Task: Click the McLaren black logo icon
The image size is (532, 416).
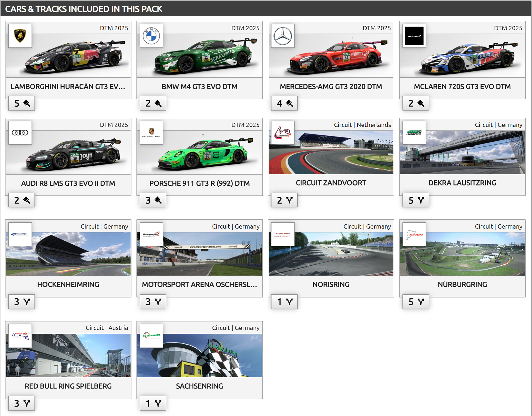Action: (414, 36)
